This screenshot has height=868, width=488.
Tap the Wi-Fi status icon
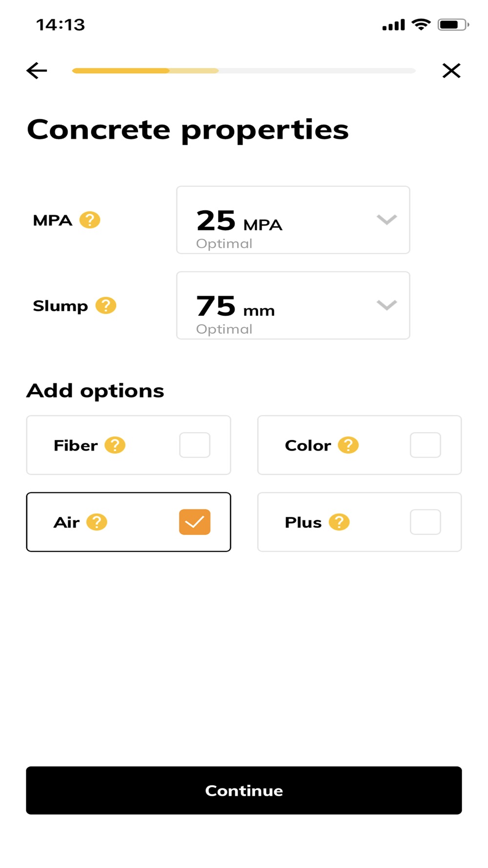pos(421,24)
